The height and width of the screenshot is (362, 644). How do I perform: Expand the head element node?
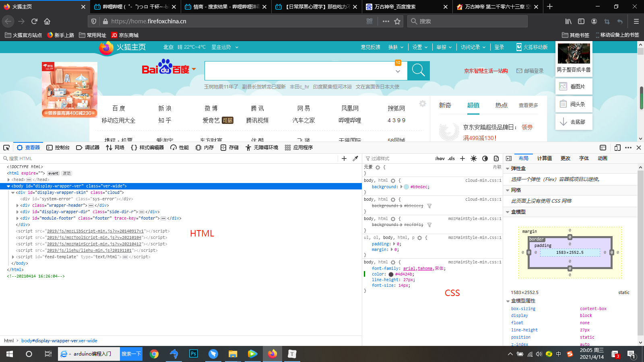pyautogui.click(x=8, y=180)
